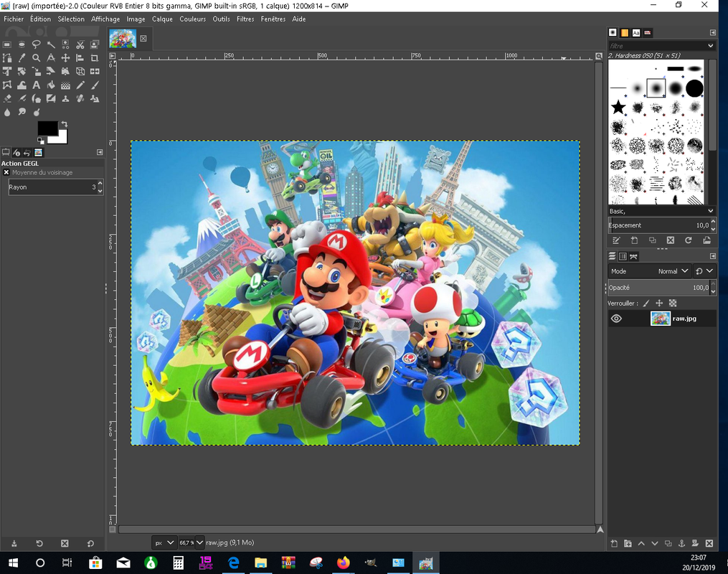Image resolution: width=728 pixels, height=574 pixels.
Task: Open the layer mode group switch dropdown
Action: 704,271
